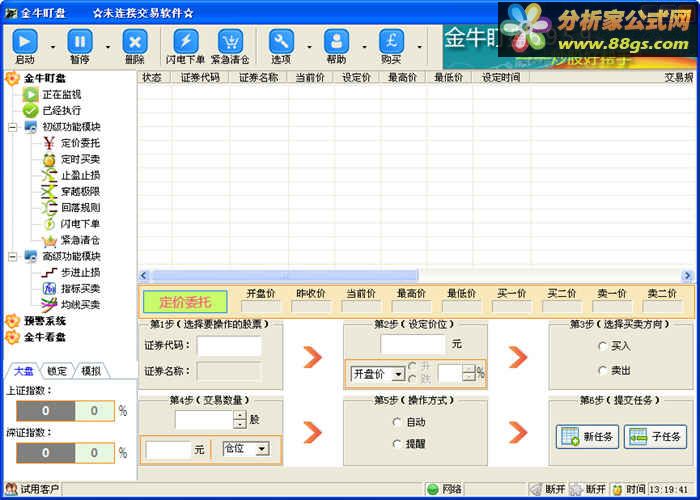Select the 升 radio button
700x500 pixels.
pyautogui.click(x=412, y=367)
